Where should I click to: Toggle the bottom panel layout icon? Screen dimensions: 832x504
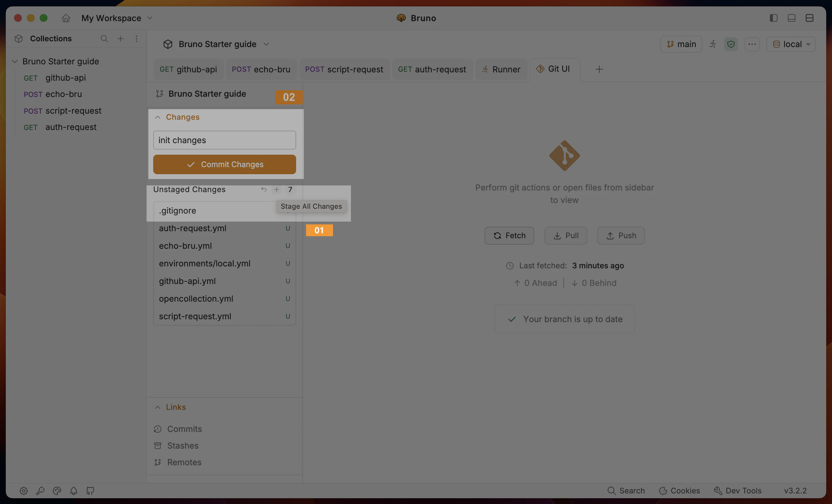click(x=792, y=18)
